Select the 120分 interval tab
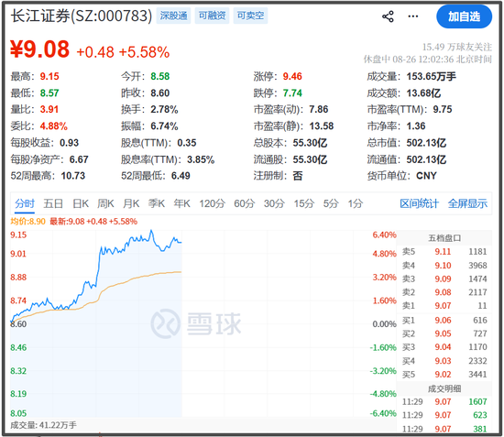This screenshot has width=504, height=437. tap(213, 203)
